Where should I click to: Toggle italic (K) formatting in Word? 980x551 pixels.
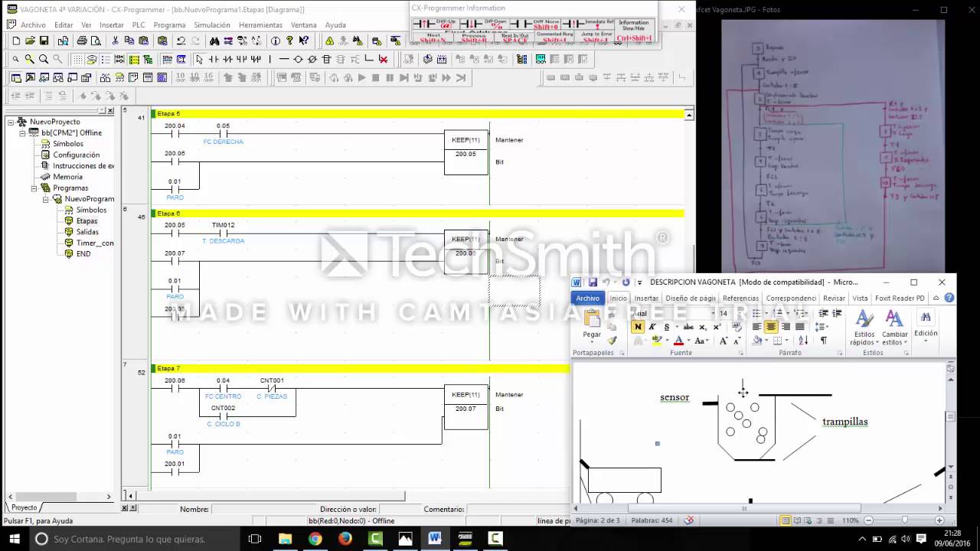click(x=652, y=327)
